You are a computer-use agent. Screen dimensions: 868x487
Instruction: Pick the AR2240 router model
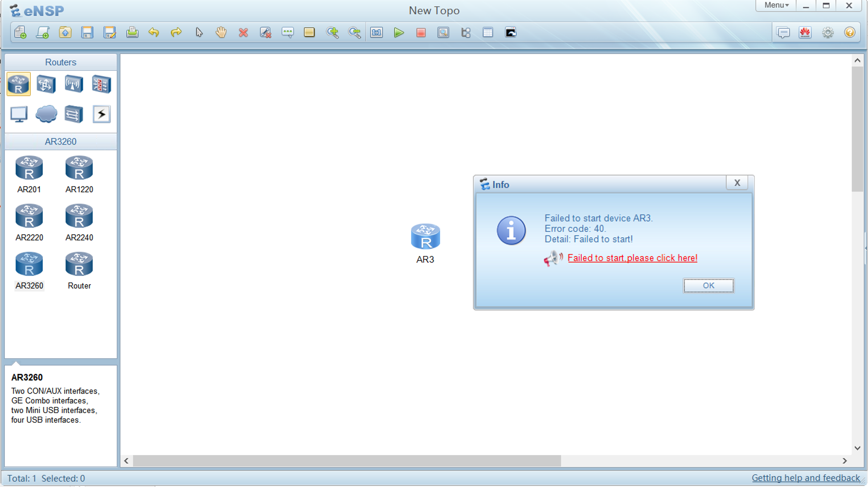point(79,223)
